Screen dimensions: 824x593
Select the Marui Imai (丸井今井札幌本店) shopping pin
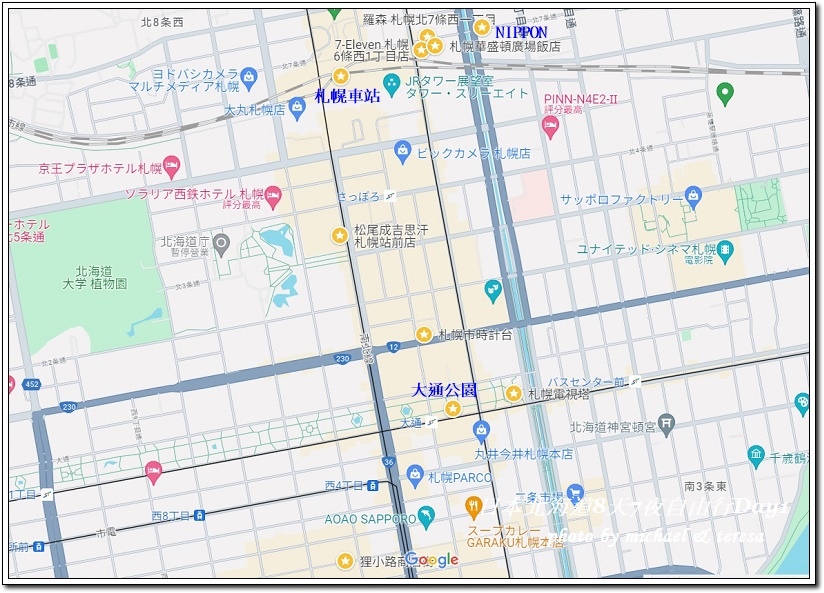(481, 432)
